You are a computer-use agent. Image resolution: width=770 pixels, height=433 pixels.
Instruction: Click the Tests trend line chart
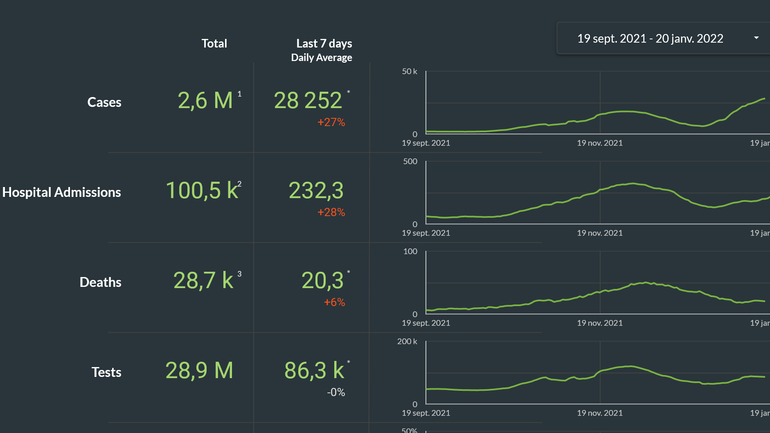596,373
